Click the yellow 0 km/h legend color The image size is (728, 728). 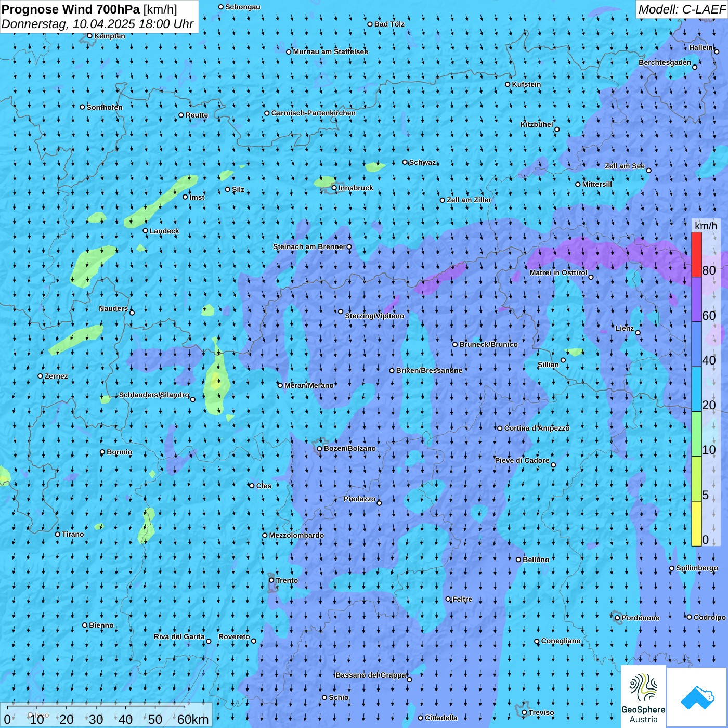click(x=696, y=524)
